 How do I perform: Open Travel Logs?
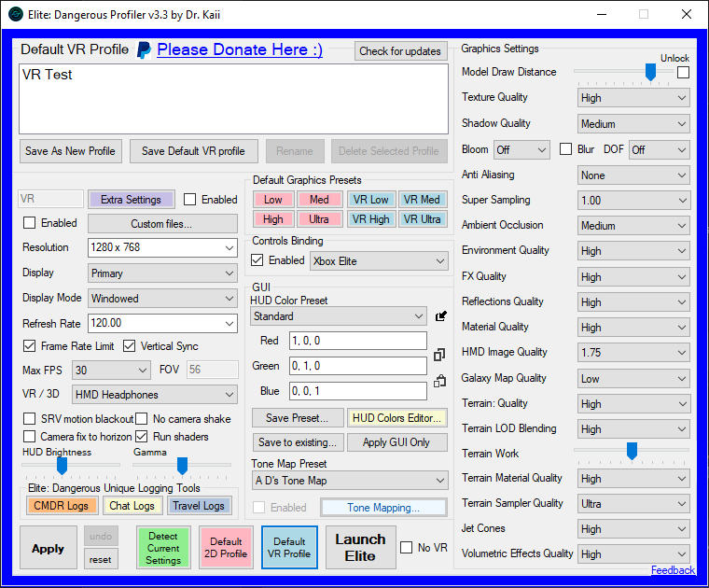pyautogui.click(x=199, y=506)
